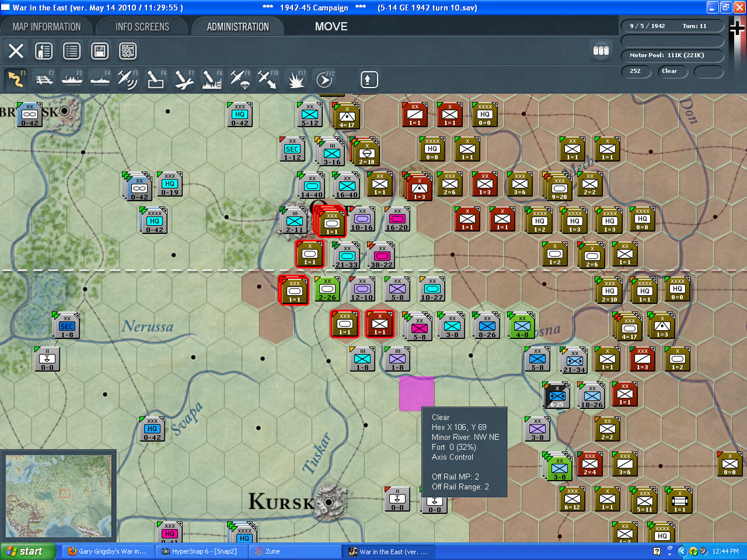Viewport: 747px width, 560px height.
Task: Click the minimap overview thumbnail
Action: tap(58, 496)
